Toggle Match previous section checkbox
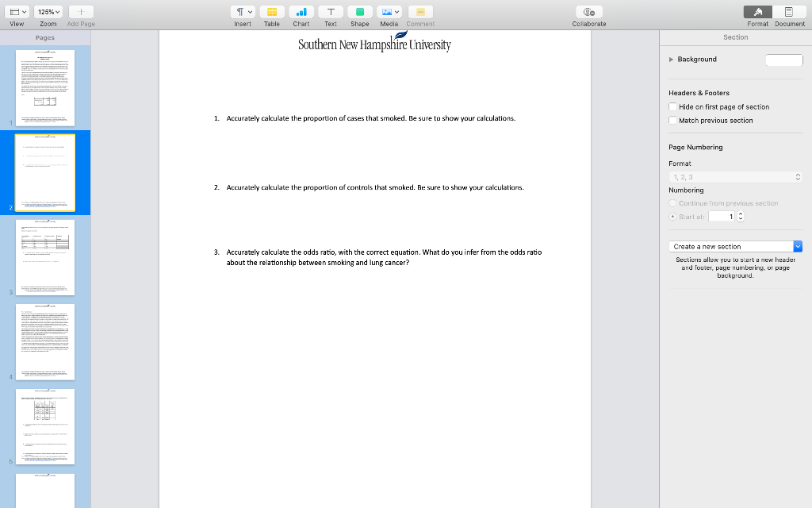Screen dimensions: 812x508 click(x=672, y=121)
